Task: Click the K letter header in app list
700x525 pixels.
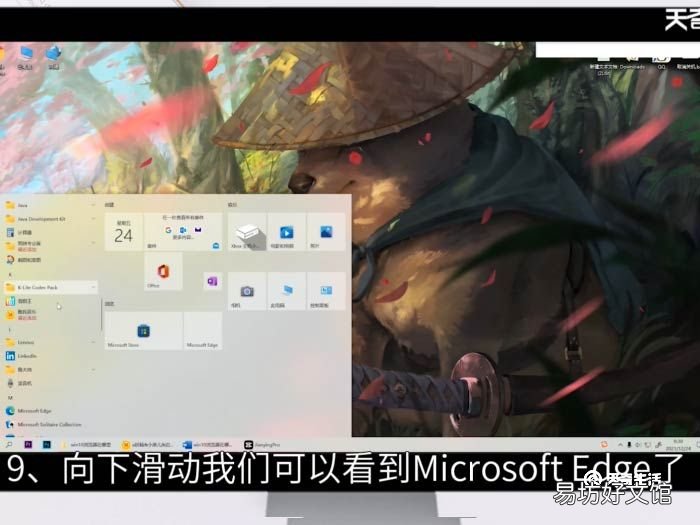Action: [10, 274]
